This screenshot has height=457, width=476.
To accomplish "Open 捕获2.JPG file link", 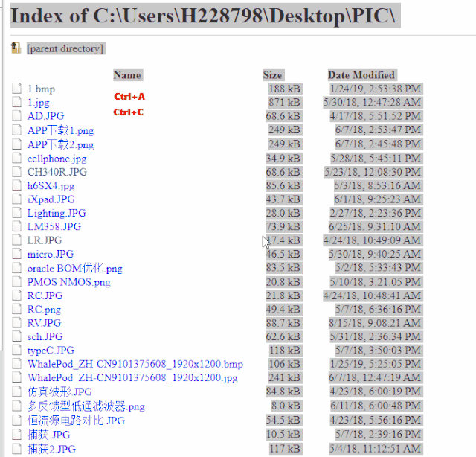I will [x=51, y=449].
